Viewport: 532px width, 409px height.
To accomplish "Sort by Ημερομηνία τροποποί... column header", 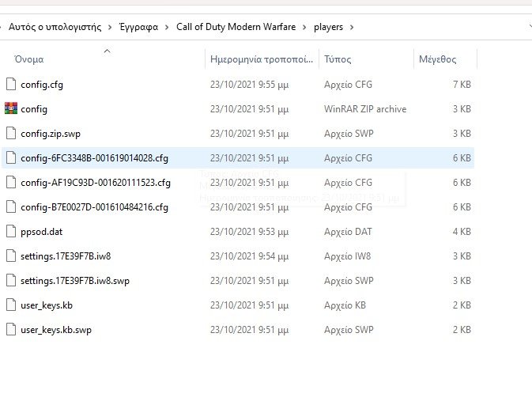I will pyautogui.click(x=262, y=59).
